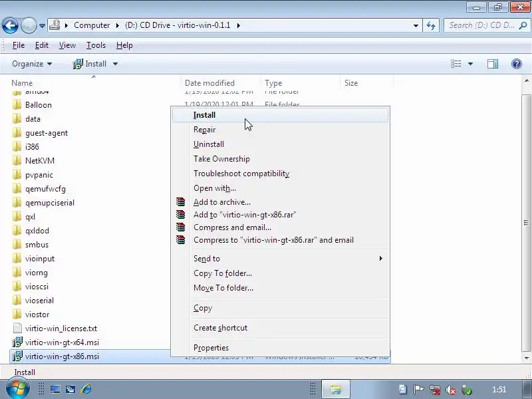
Task: Expand the arrow after CD Drive breadcrumb
Action: (x=239, y=25)
